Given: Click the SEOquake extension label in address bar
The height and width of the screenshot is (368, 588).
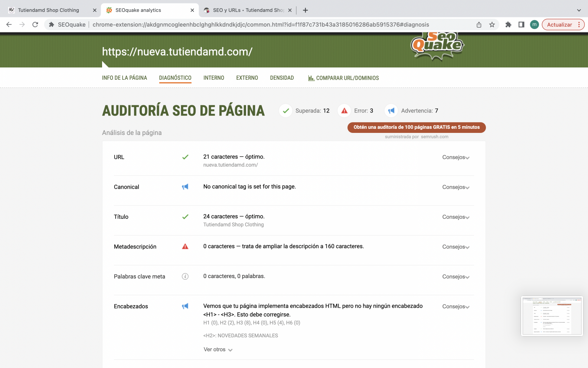Looking at the screenshot, I should 67,25.
